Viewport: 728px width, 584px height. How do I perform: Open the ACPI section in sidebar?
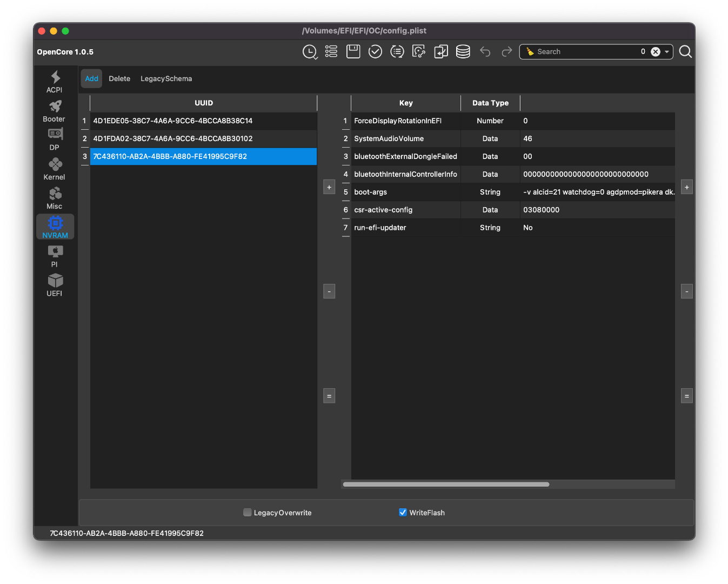click(55, 82)
